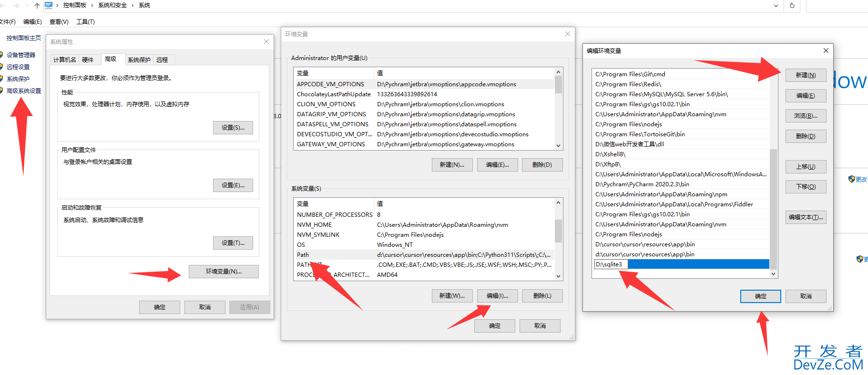The image size is (868, 375).
Task: Close the 编辑环境变量 dialog
Action: 826,51
